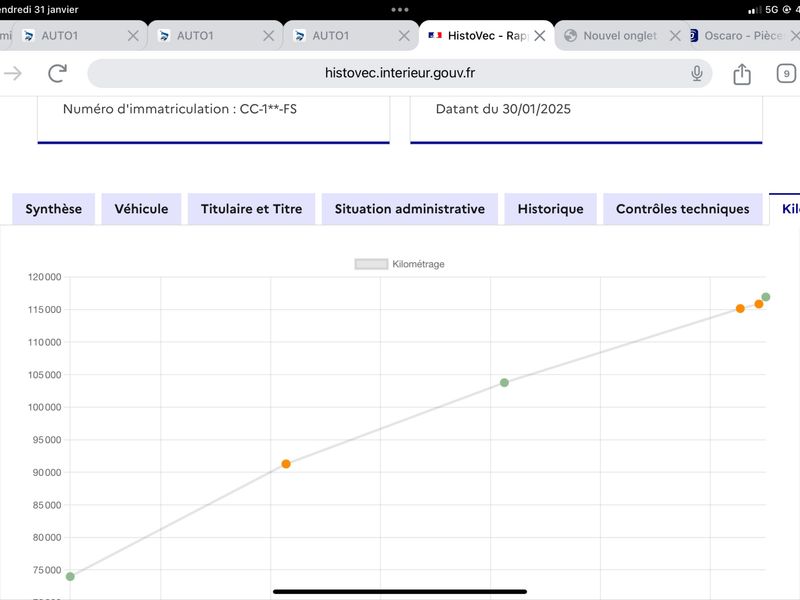Select the green data point near 117000 km
This screenshot has height=600, width=800.
(x=766, y=297)
